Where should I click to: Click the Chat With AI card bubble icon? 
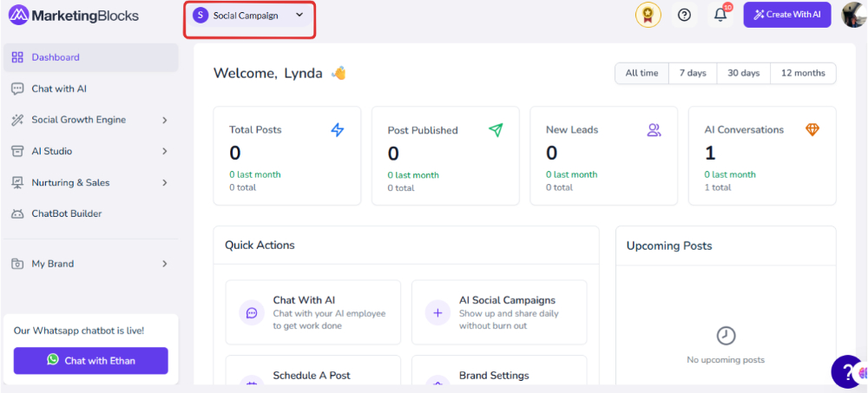tap(252, 312)
